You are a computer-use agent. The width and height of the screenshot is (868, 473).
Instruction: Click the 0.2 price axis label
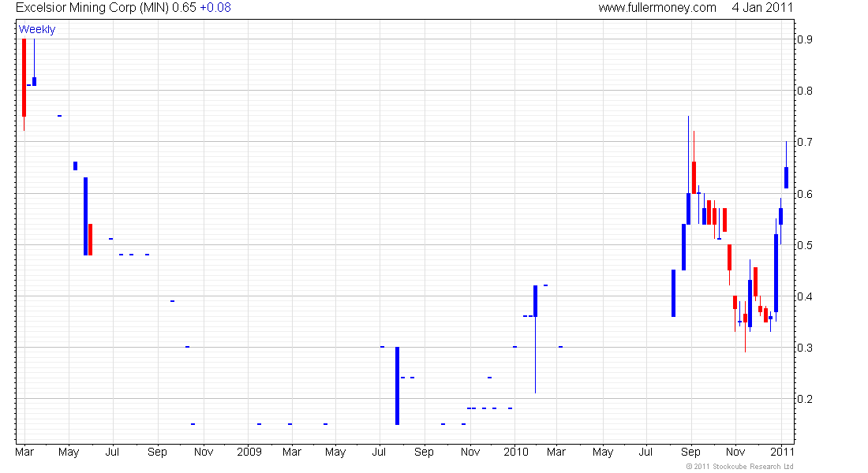click(805, 399)
